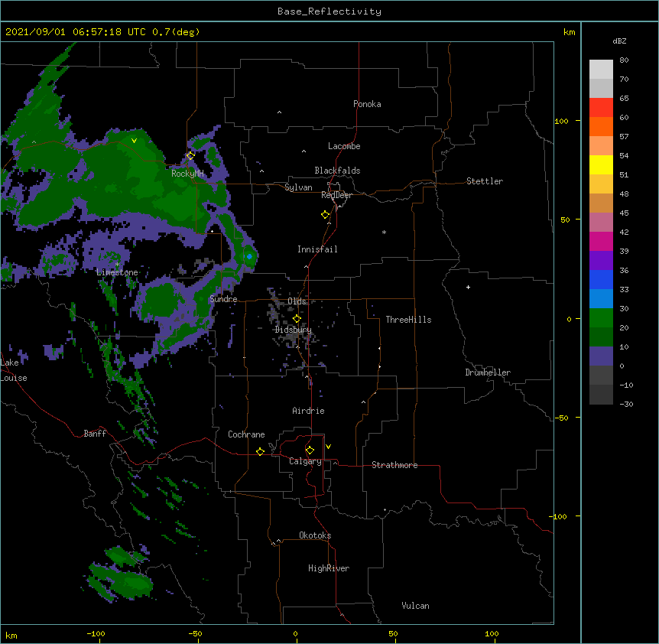This screenshot has width=659, height=644.
Task: Click the 0 km mark on the horizontal axis
Action: pyautogui.click(x=295, y=633)
